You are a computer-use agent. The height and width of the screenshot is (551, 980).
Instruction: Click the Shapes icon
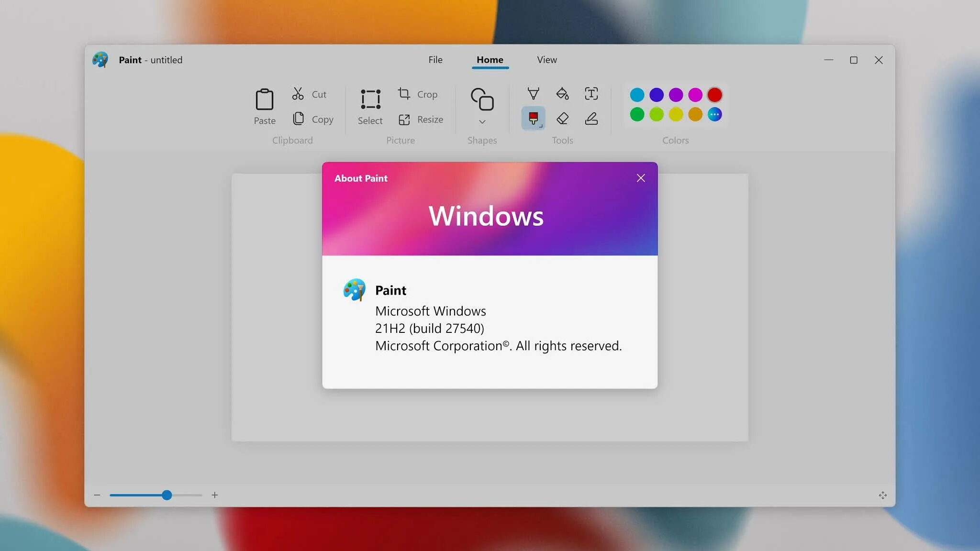coord(482,99)
